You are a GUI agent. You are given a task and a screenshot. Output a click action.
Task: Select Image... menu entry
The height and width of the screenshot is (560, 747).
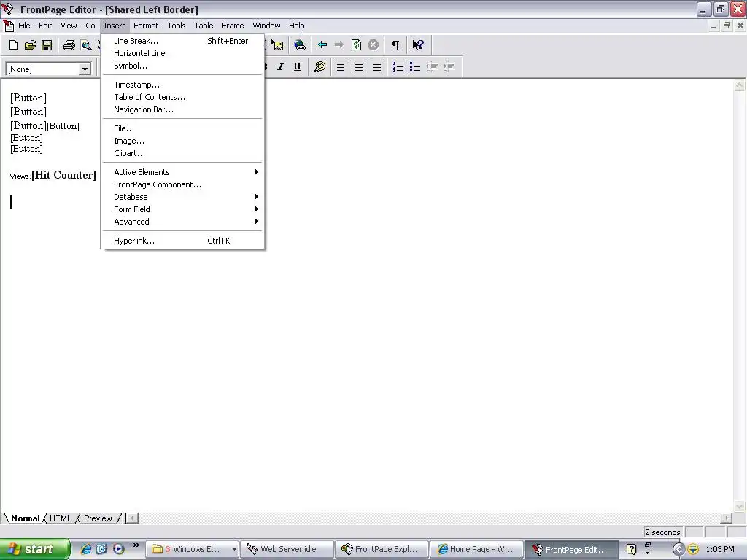pyautogui.click(x=182, y=141)
